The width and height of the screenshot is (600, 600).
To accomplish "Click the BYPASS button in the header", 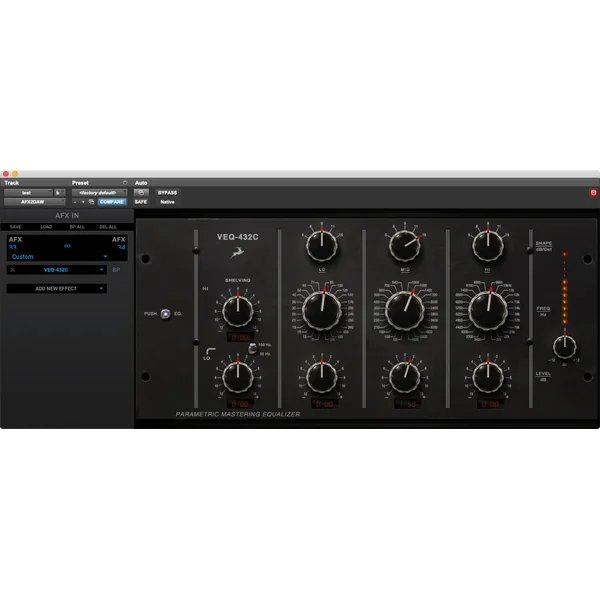I will click(167, 192).
